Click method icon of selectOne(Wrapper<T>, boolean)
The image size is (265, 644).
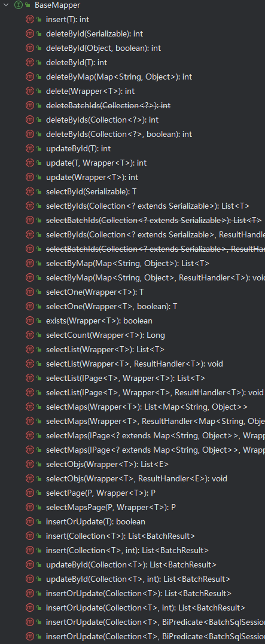tap(29, 306)
